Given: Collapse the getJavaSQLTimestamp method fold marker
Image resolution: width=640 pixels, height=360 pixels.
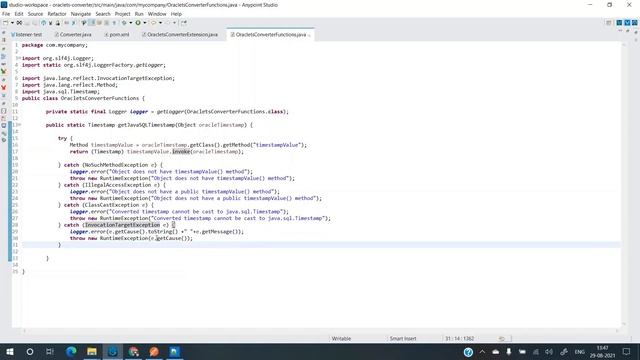Looking at the screenshot, I should click(19, 125).
